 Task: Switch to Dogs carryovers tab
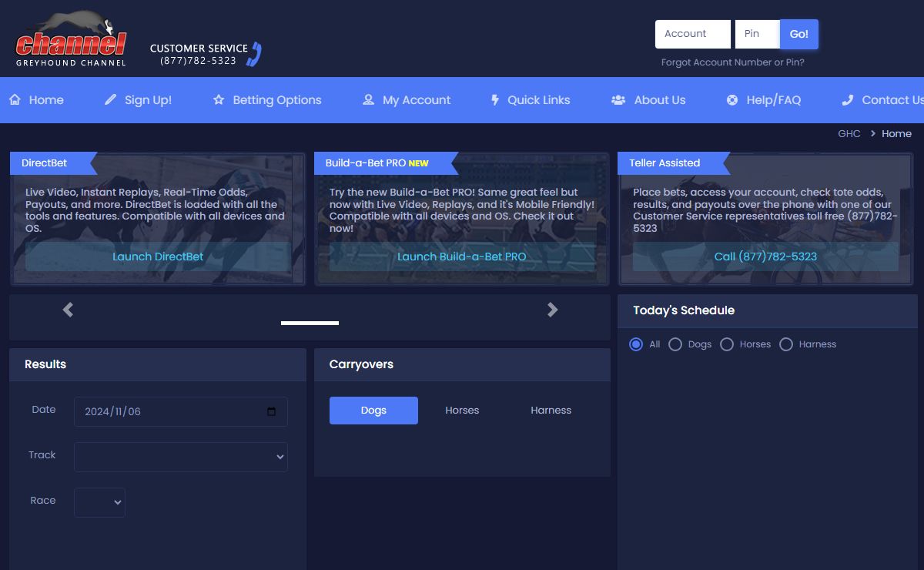[373, 411]
